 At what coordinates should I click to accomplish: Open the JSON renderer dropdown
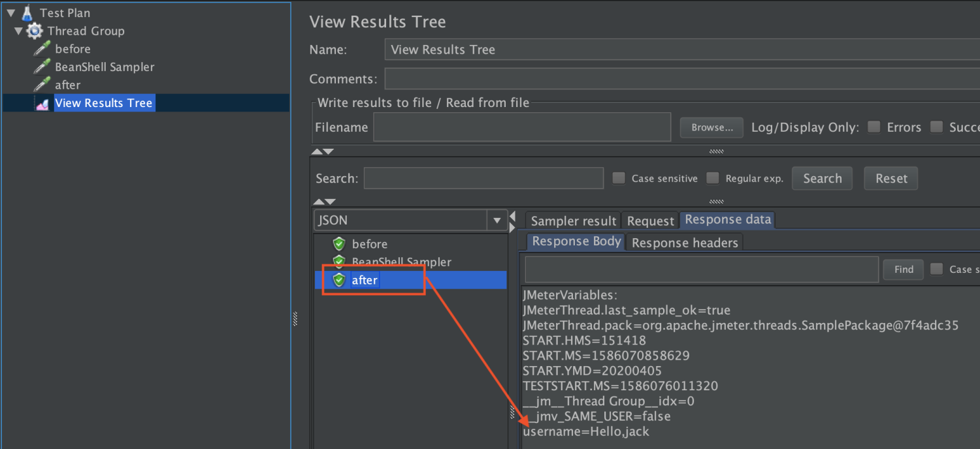(x=497, y=221)
